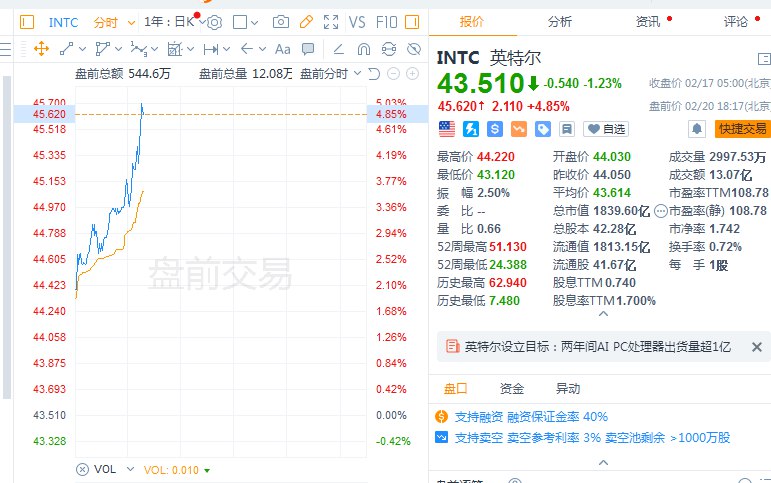771x483 pixels.
Task: Open the 英特尔设立目标 news headline
Action: pos(597,347)
